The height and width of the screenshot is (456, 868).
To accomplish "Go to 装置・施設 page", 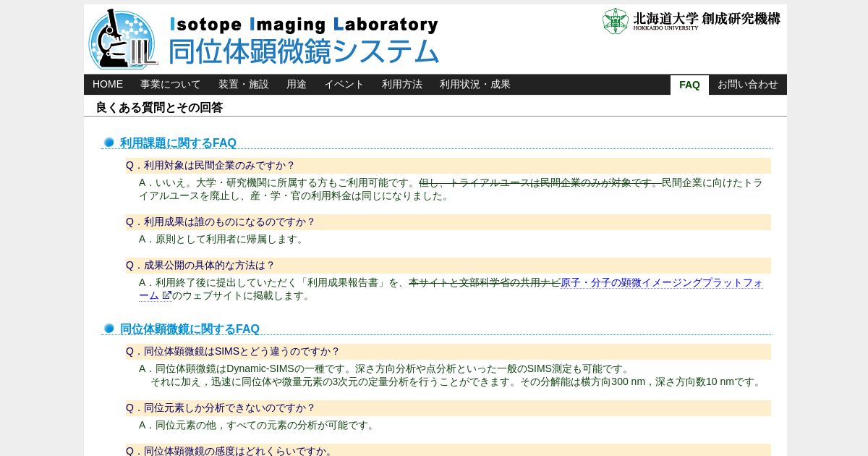I will coord(244,84).
